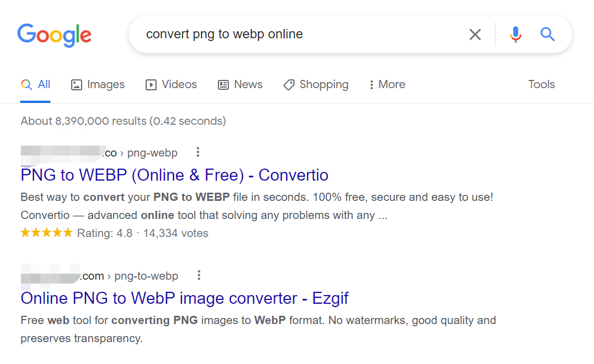The image size is (594, 364).
Task: Switch to the News tab
Action: click(249, 84)
